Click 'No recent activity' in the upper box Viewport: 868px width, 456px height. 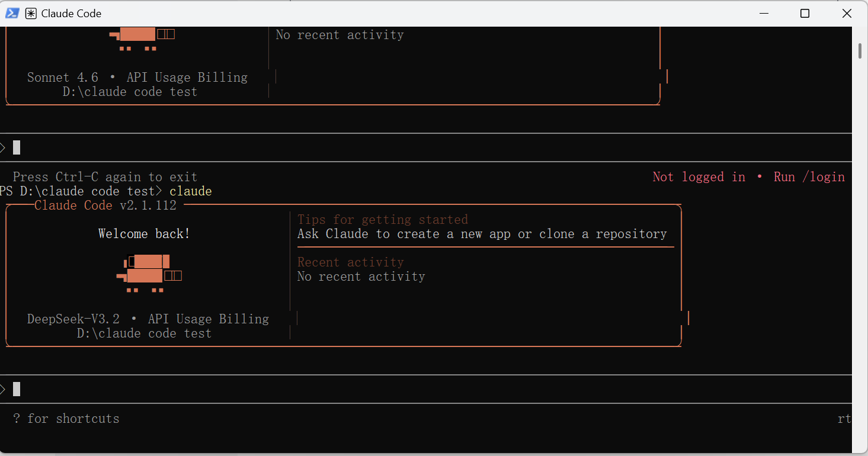(340, 35)
